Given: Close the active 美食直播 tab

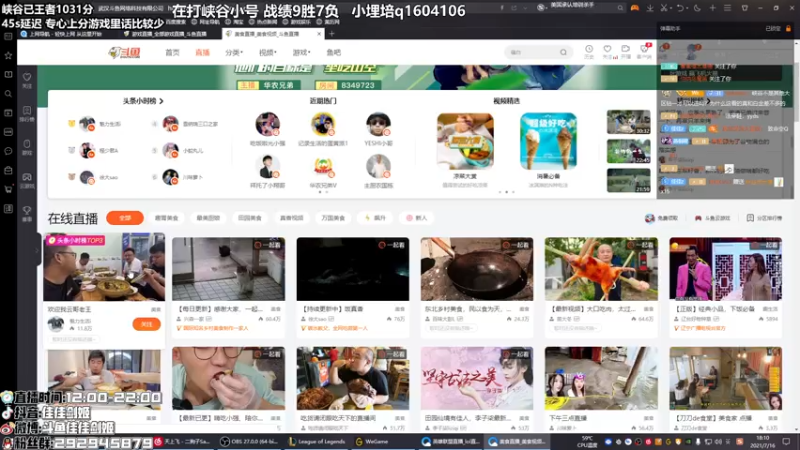Looking at the screenshot, I should click(319, 34).
